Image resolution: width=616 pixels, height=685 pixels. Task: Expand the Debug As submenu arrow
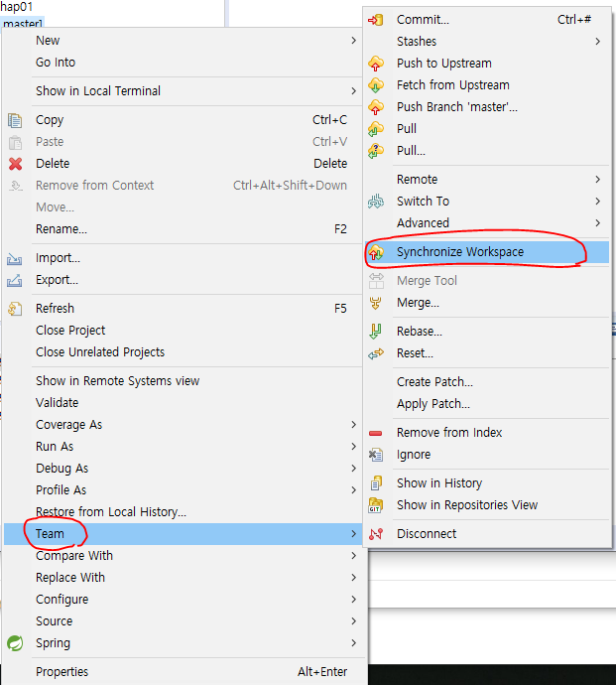coord(353,469)
